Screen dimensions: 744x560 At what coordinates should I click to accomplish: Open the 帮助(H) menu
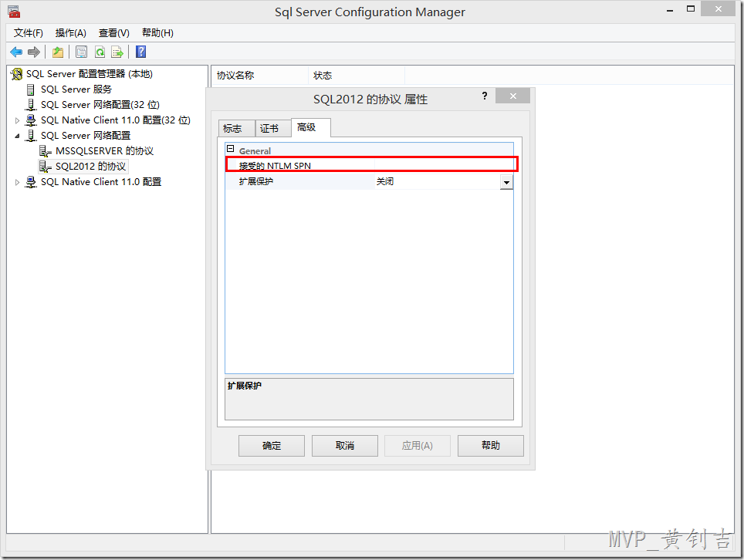(157, 32)
